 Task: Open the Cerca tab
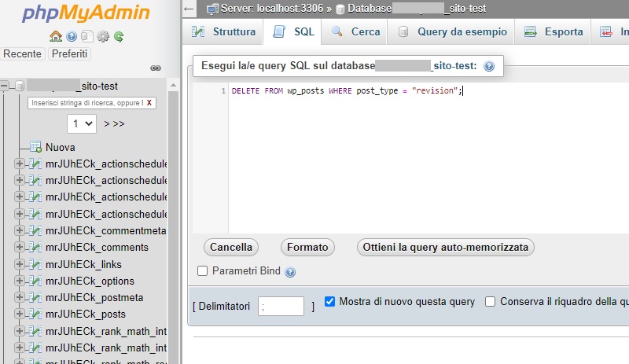355,31
